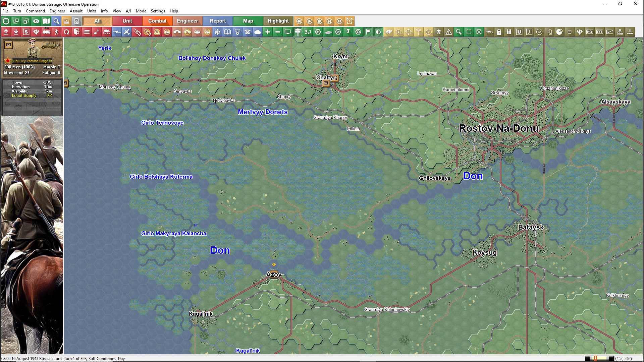This screenshot has height=362, width=644.
Task: Click the warning triangle icon
Action: (x=449, y=32)
